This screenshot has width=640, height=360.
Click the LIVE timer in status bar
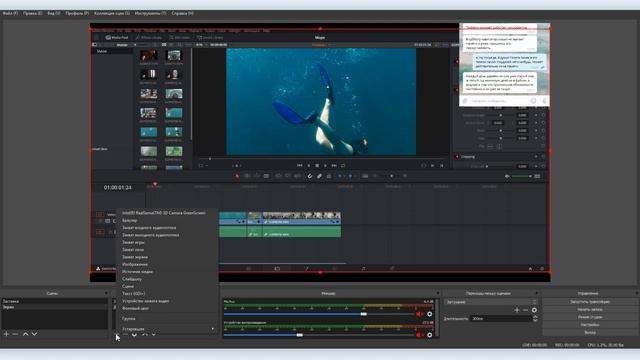535,345
